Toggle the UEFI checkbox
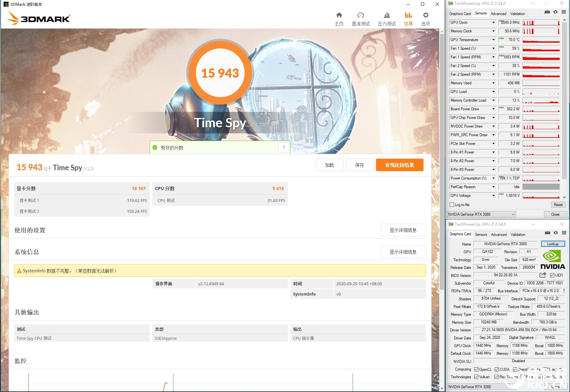570x392 pixels. [x=552, y=275]
